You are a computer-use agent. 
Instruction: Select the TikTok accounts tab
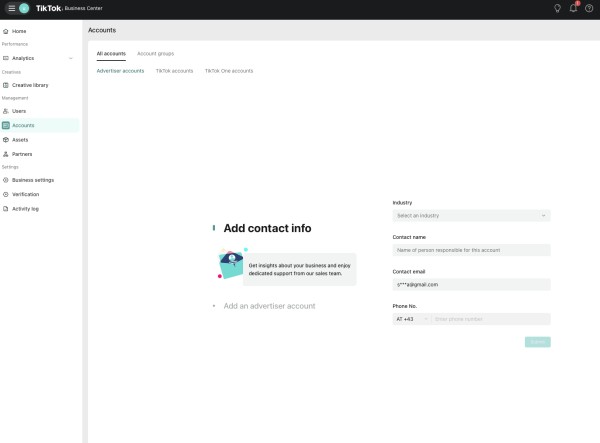click(174, 71)
